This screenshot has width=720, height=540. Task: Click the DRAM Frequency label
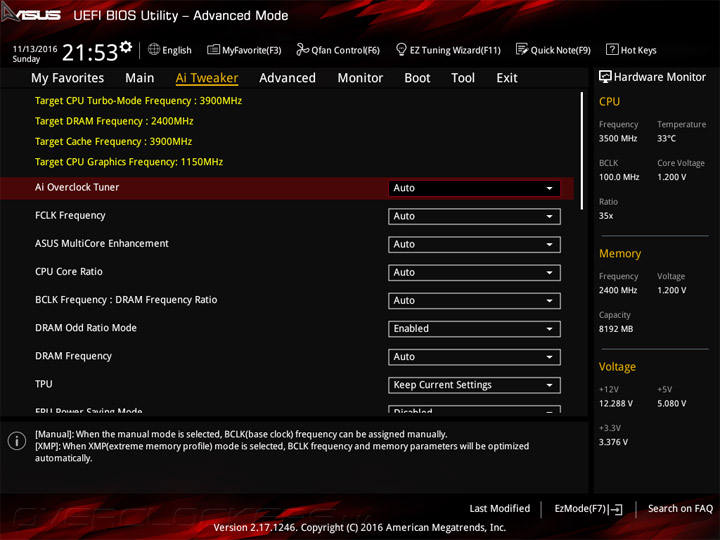pyautogui.click(x=73, y=356)
